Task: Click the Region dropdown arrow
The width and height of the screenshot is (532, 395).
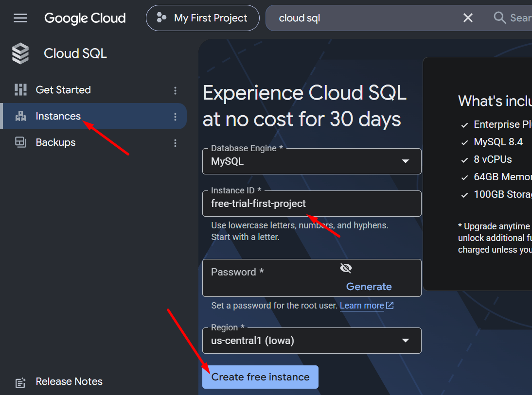Action: pos(406,341)
